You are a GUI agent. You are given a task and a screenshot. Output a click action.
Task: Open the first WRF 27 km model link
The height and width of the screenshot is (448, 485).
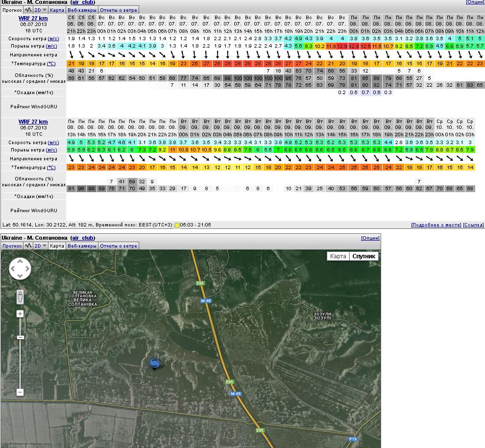(x=33, y=19)
